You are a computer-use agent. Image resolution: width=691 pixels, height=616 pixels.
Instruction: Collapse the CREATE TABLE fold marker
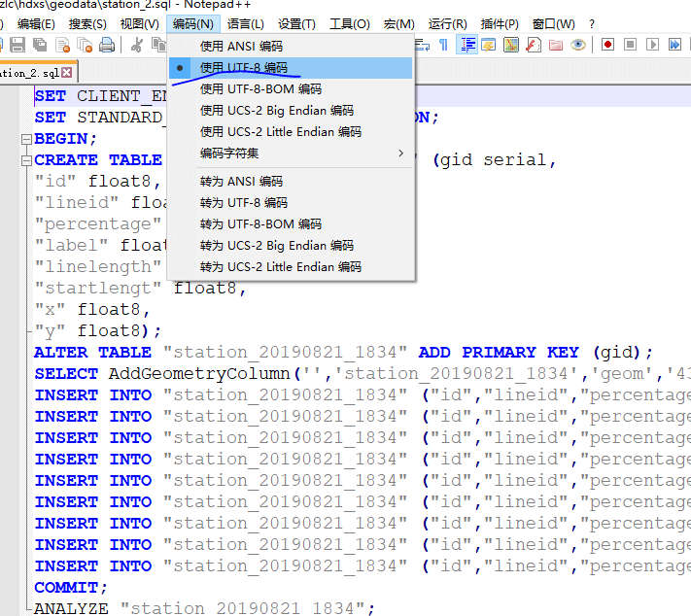(x=25, y=160)
